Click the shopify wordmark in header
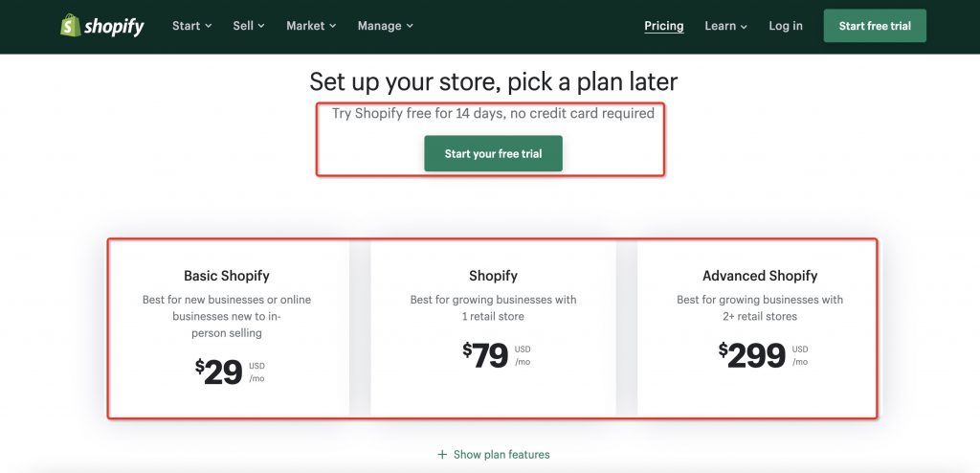The height and width of the screenshot is (473, 980). click(115, 26)
